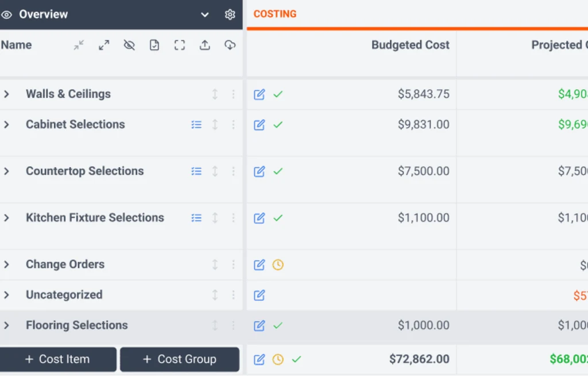Click the expand all rows icon
The width and height of the screenshot is (588, 376).
104,45
